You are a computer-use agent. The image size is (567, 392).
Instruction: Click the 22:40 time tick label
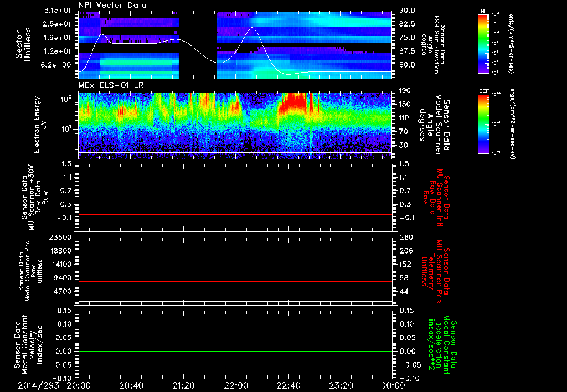289,385
